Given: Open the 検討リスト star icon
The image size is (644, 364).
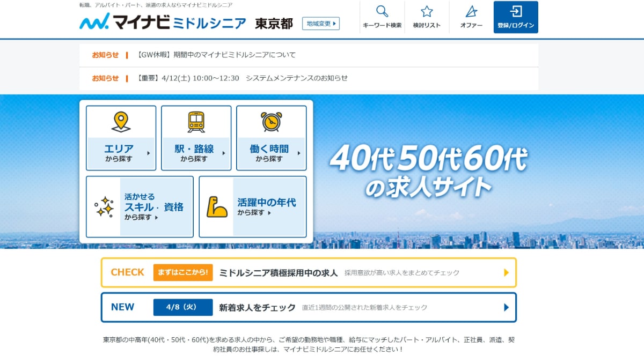Looking at the screenshot, I should coord(426,11).
